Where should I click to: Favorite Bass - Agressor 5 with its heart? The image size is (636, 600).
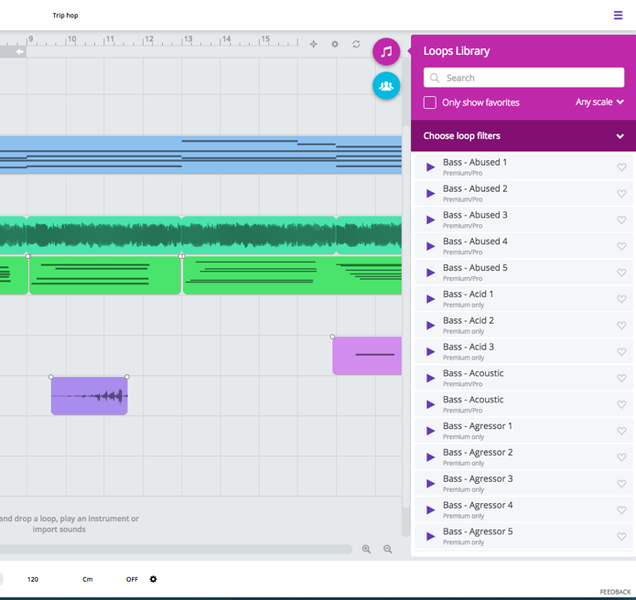621,536
